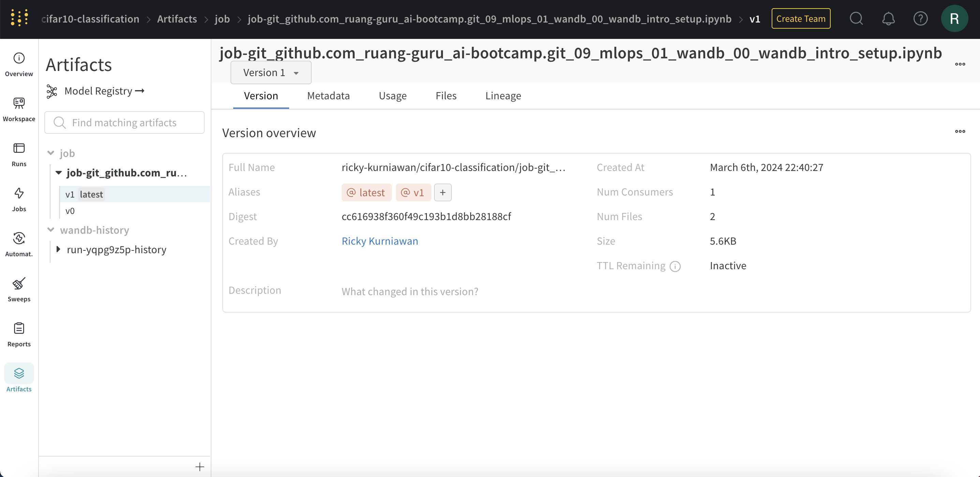Open Model Registry link

[x=104, y=91]
